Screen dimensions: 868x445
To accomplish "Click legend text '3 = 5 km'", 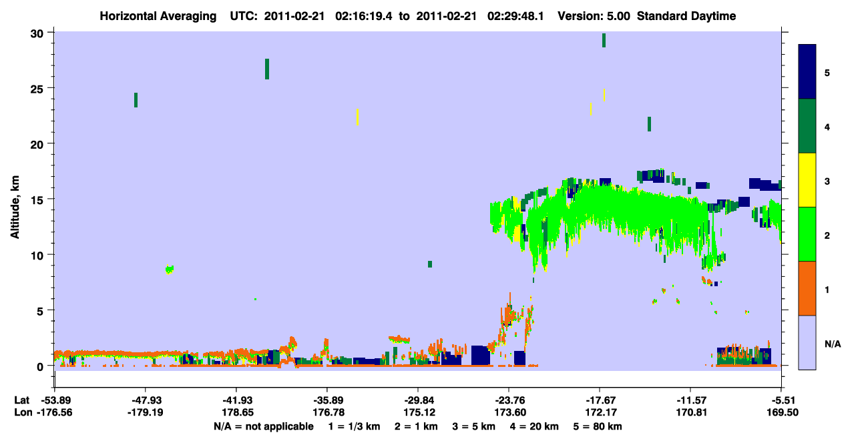I will (475, 426).
